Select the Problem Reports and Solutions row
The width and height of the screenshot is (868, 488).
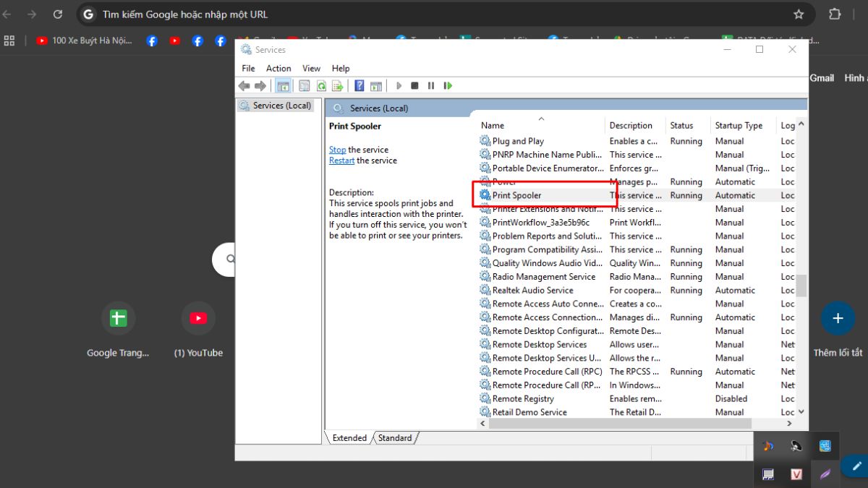coord(637,236)
